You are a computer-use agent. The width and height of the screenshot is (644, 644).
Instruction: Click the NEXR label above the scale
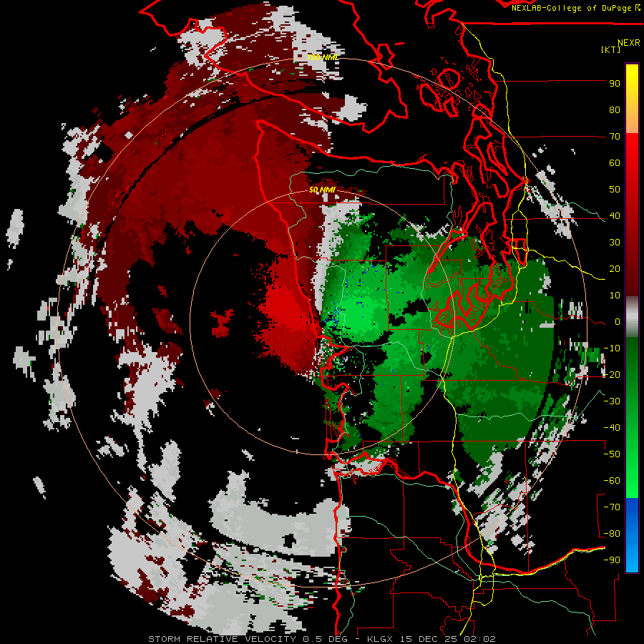click(628, 42)
